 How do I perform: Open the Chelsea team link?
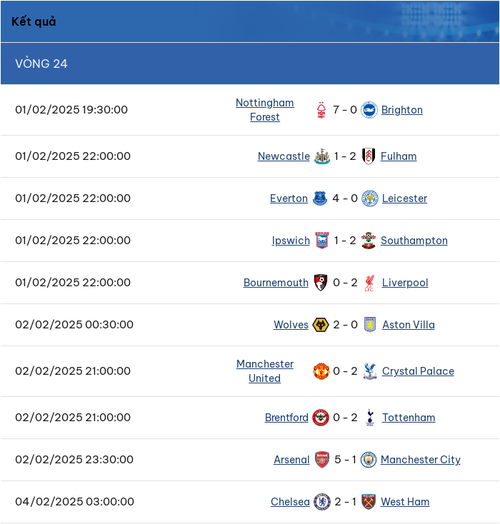(x=290, y=502)
